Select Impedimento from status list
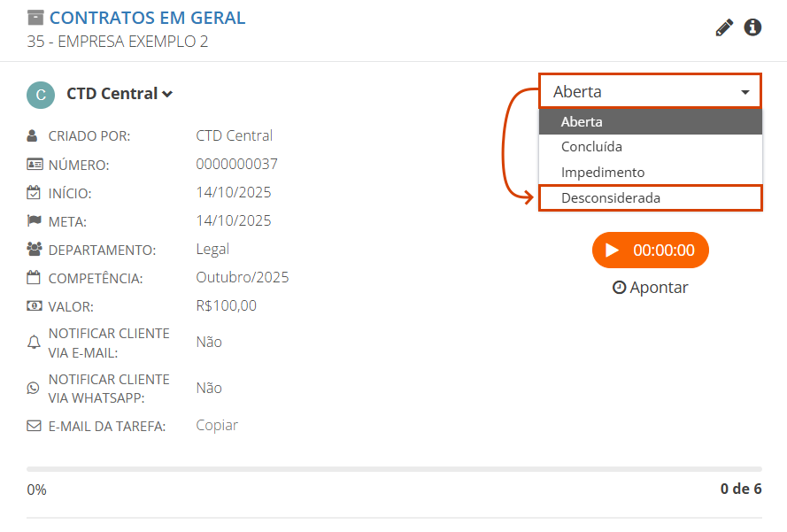 coord(650,173)
